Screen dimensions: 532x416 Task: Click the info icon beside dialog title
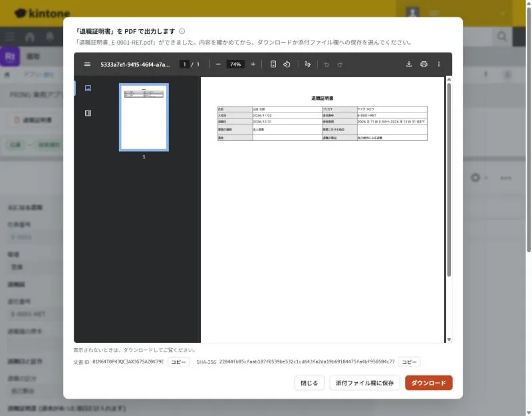[x=182, y=31]
